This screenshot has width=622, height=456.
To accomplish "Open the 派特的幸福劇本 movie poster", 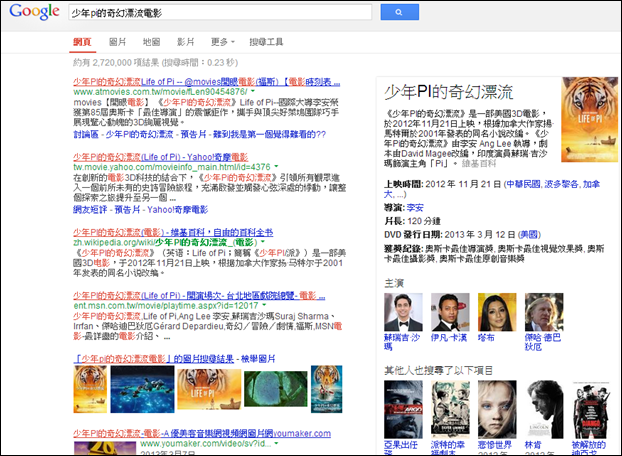I will point(450,410).
